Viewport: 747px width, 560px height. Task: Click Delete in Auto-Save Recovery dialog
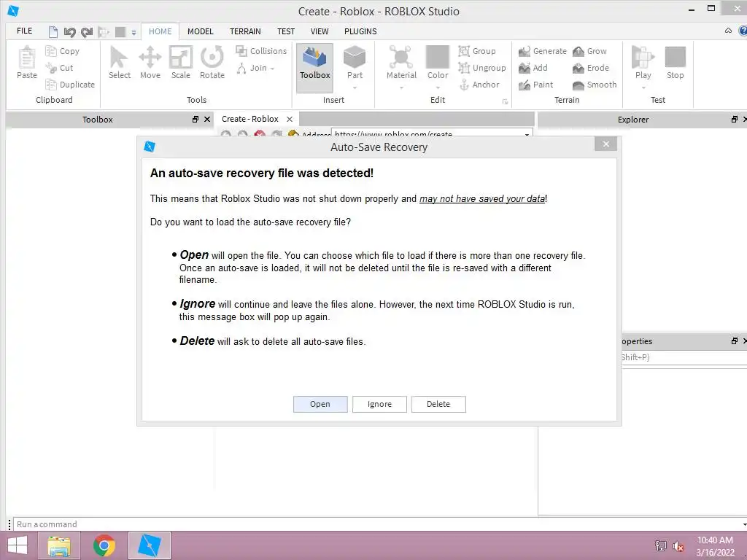[x=438, y=404]
